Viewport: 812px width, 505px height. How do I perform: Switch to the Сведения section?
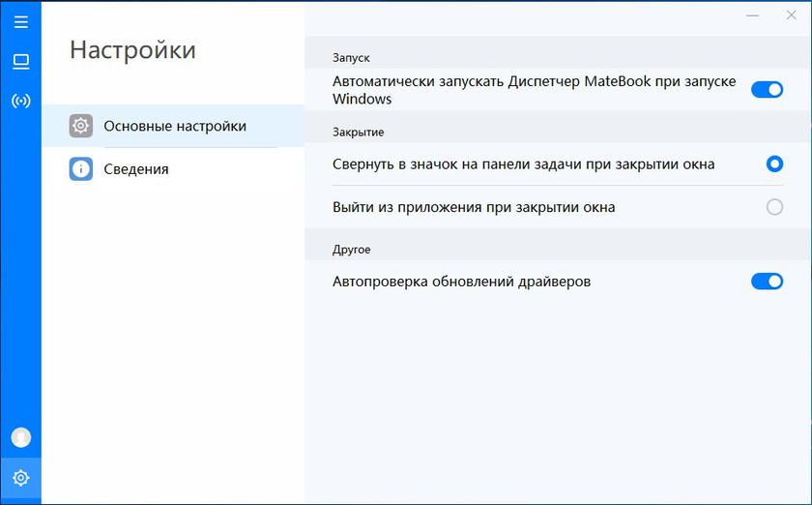[136, 169]
